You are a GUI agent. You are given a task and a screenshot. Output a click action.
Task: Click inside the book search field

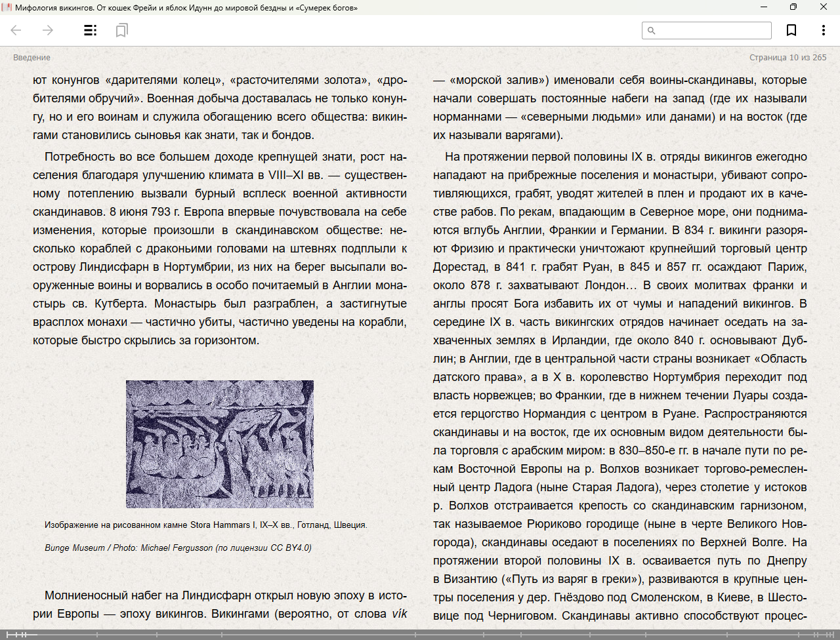[713, 31]
